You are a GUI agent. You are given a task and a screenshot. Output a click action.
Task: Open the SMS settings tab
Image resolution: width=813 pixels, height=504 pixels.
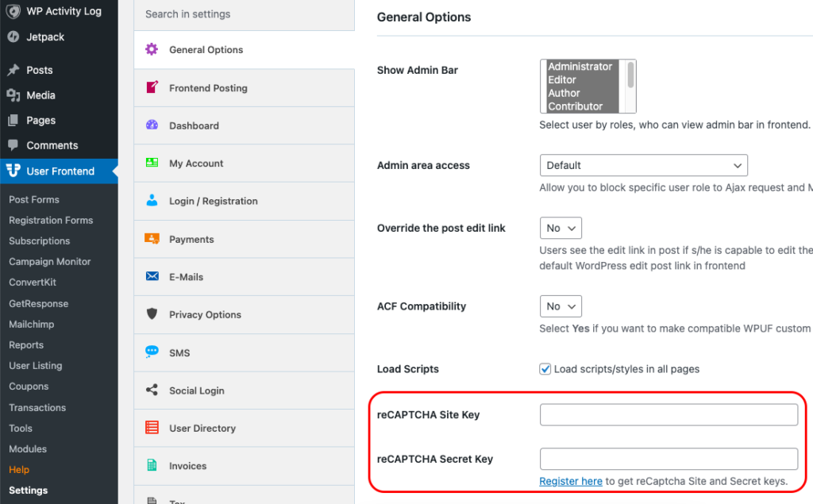[245, 352]
